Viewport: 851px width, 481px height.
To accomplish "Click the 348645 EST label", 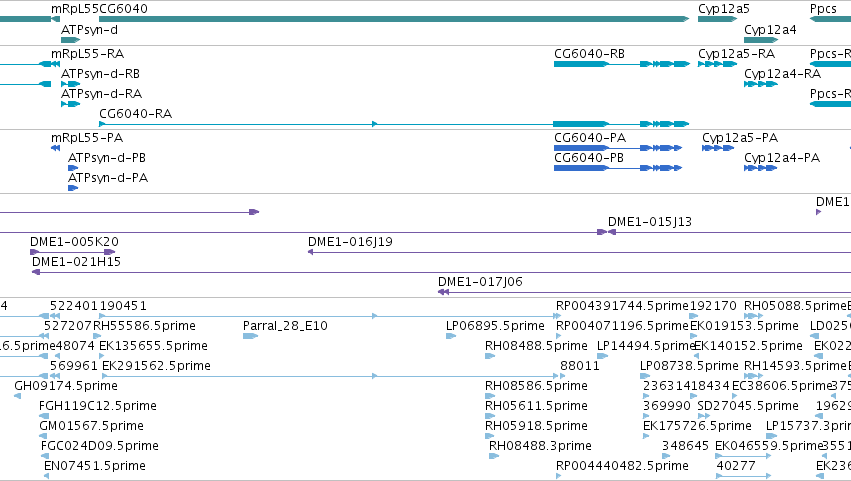I will click(x=685, y=447).
